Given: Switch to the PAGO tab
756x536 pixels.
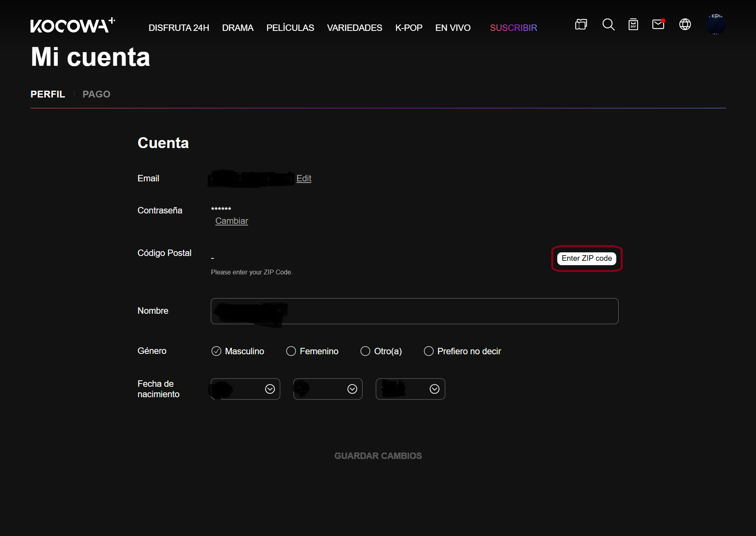Looking at the screenshot, I should click(96, 94).
